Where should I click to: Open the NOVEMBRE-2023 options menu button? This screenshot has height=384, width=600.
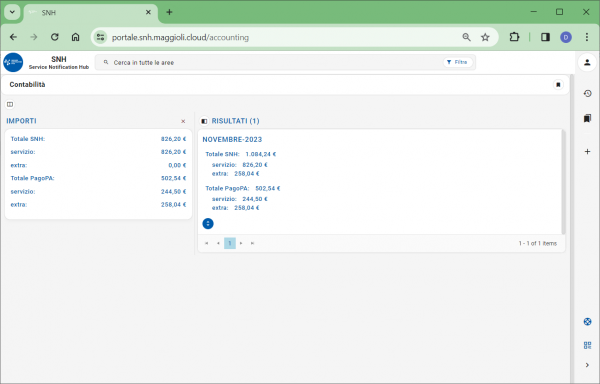pyautogui.click(x=208, y=223)
